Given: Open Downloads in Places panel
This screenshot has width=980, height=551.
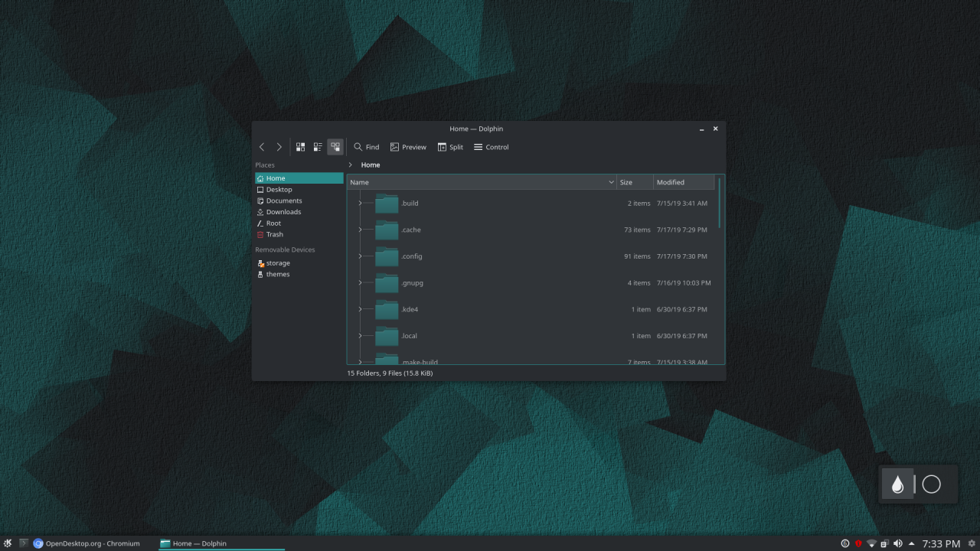Looking at the screenshot, I should pos(299,212).
